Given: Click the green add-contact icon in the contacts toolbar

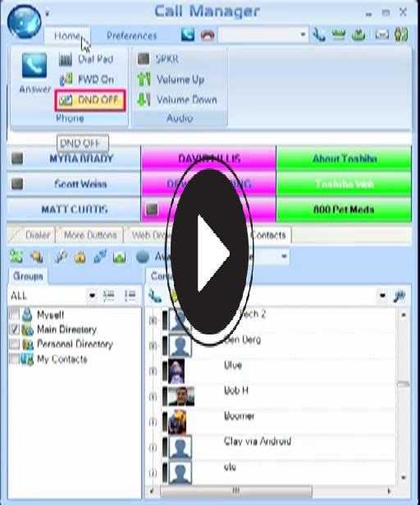Looking at the screenshot, I should [x=16, y=257].
